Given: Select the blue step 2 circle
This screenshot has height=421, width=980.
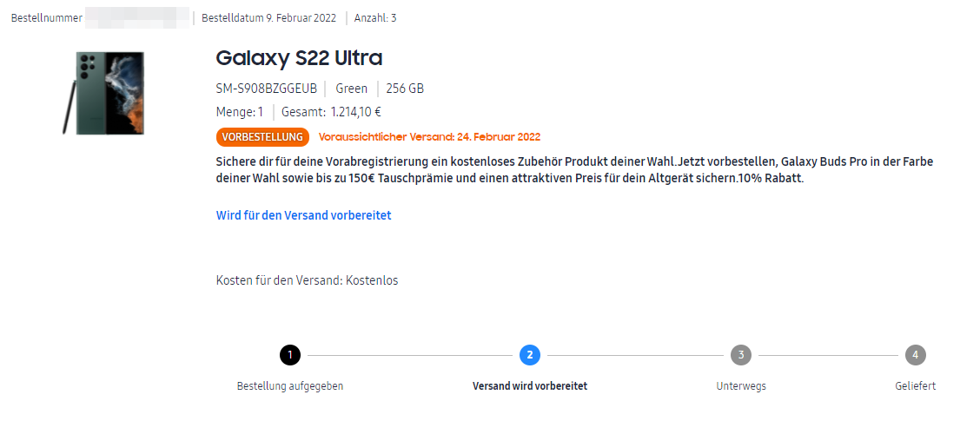Looking at the screenshot, I should coord(530,355).
